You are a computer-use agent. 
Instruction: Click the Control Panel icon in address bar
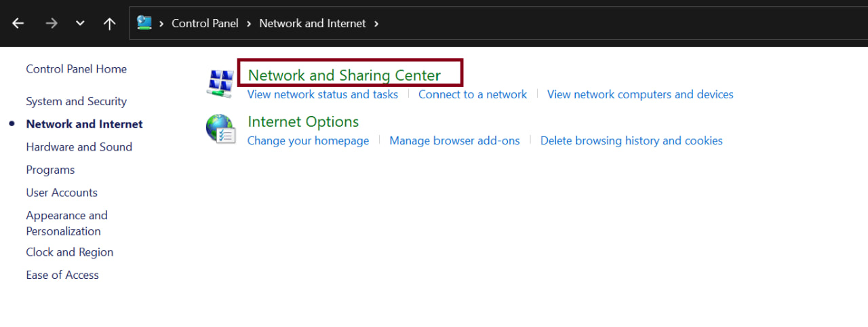(x=144, y=23)
